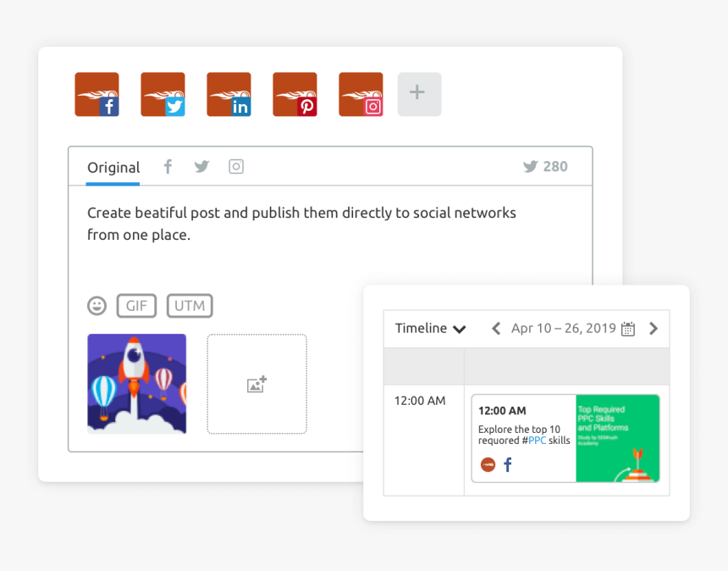This screenshot has height=571, width=728.
Task: Select the rocket image thumbnail
Action: point(137,384)
